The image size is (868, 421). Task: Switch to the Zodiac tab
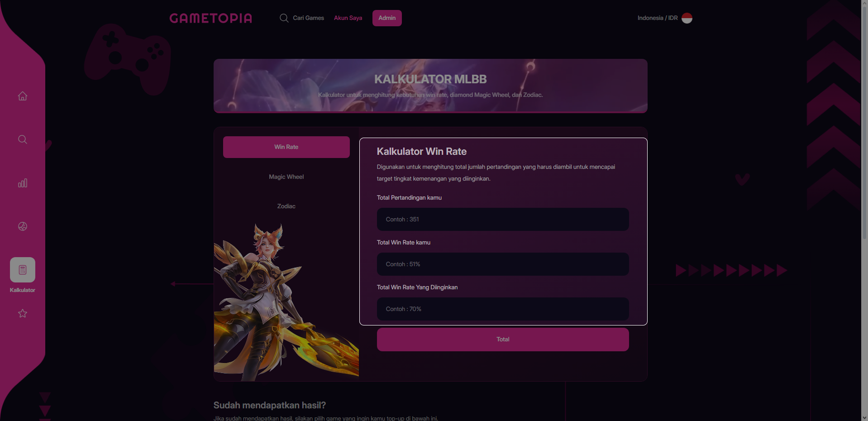pyautogui.click(x=286, y=206)
